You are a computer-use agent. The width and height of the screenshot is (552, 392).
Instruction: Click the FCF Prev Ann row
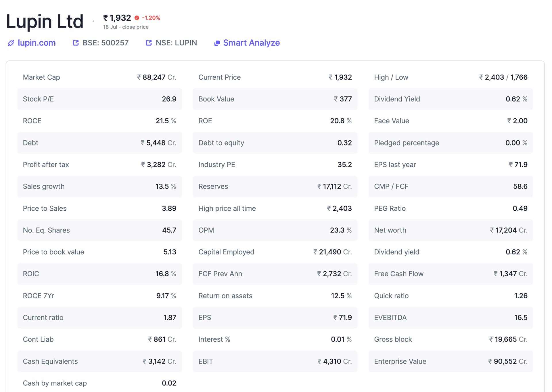click(x=275, y=274)
